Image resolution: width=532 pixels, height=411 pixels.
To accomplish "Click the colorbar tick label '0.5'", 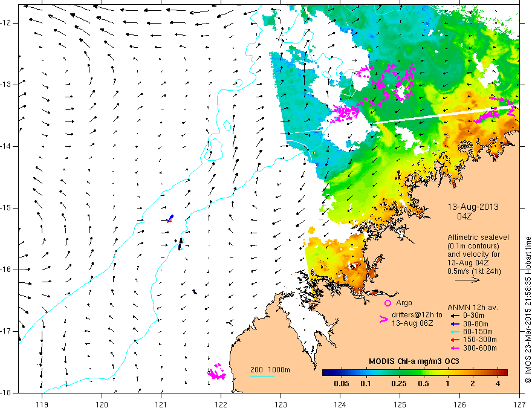I will [x=423, y=384].
